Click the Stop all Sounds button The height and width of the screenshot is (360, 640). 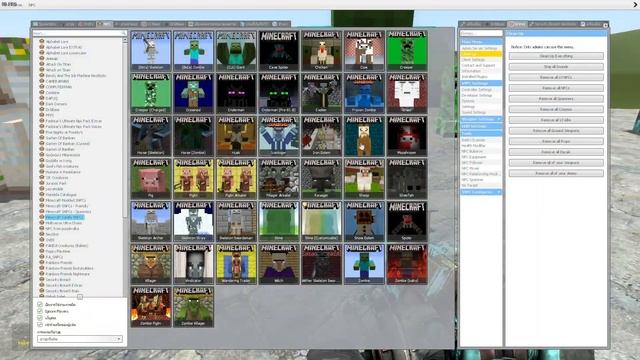tap(556, 67)
